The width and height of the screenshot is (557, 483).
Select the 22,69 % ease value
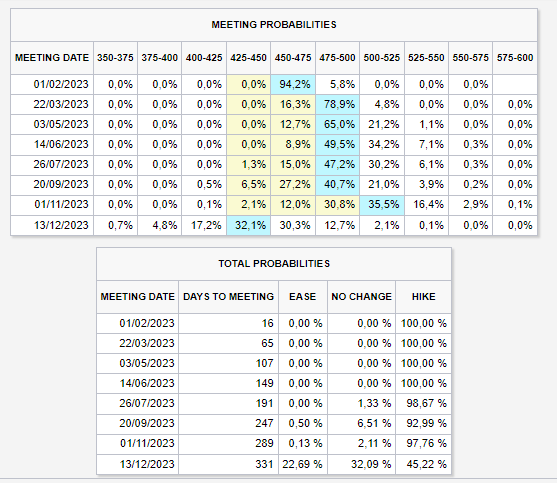303,464
